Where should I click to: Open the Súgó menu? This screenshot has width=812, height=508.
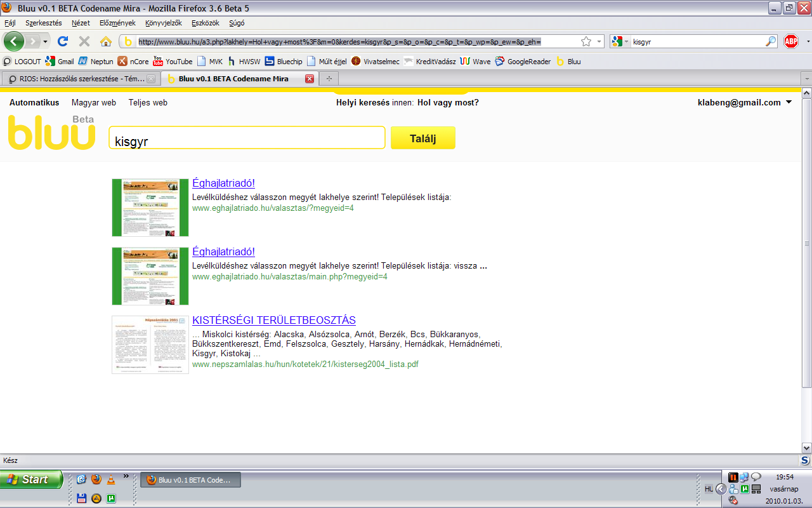point(237,23)
